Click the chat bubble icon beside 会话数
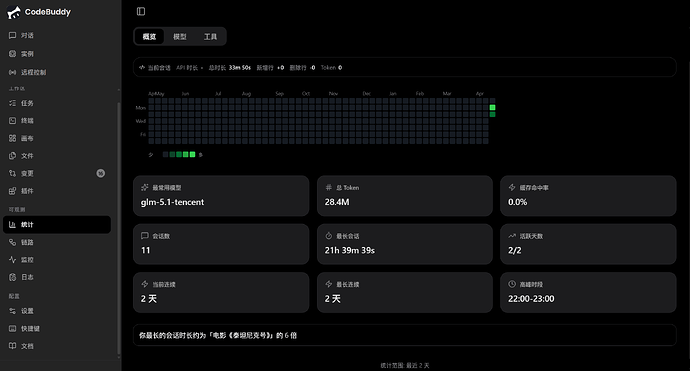This screenshot has width=690, height=371. [x=144, y=236]
